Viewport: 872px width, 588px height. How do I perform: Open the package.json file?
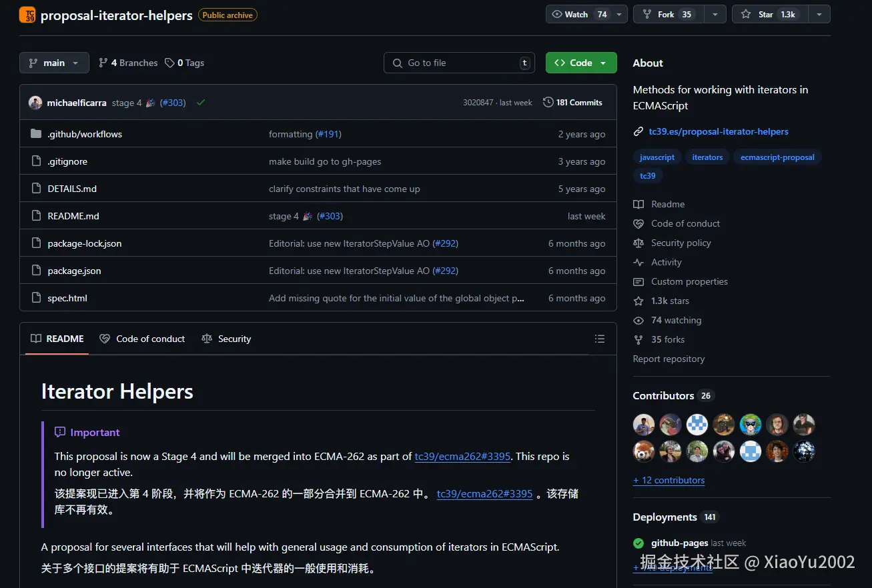[x=74, y=271]
